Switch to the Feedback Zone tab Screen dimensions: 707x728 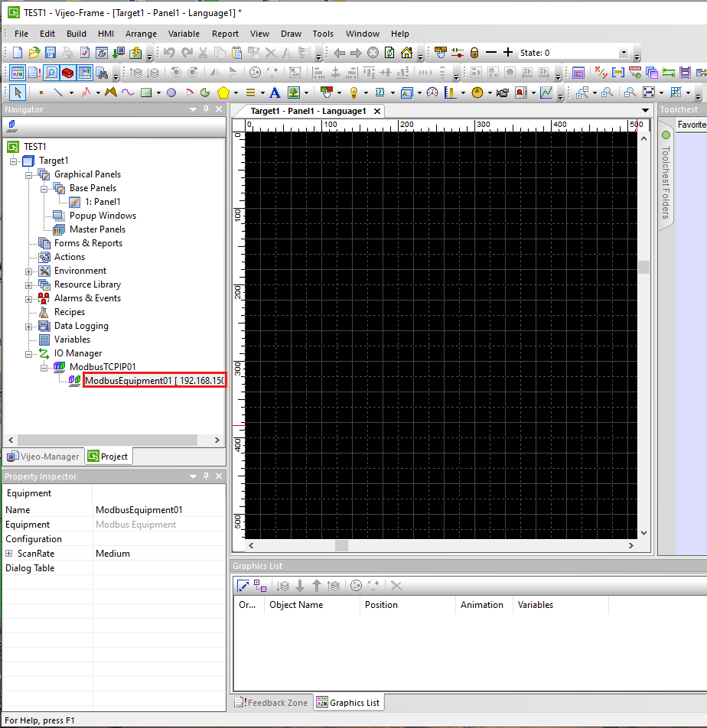point(272,703)
